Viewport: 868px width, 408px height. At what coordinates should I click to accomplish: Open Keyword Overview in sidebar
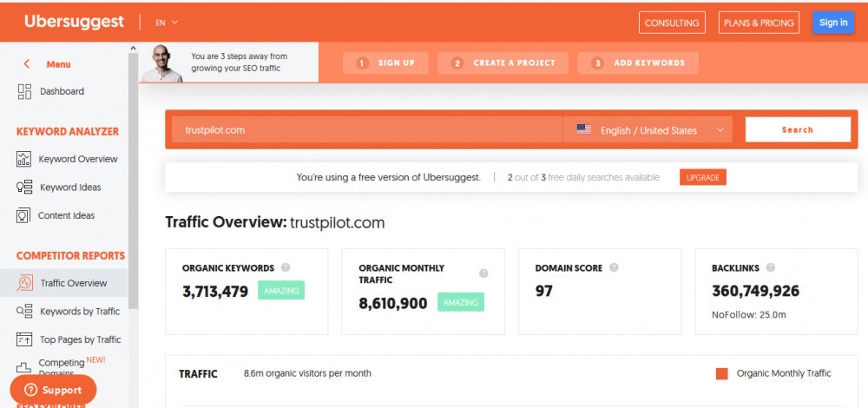click(78, 159)
